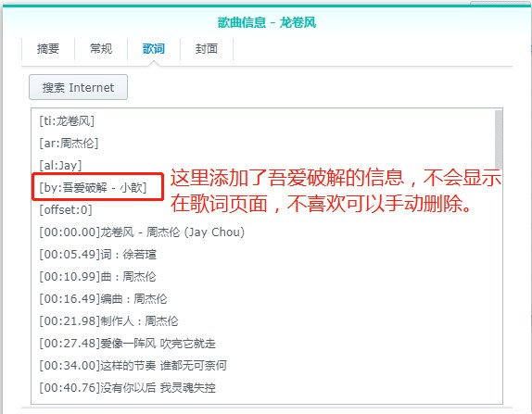Go to the 封面 tab
The height and width of the screenshot is (414, 532).
(x=207, y=49)
